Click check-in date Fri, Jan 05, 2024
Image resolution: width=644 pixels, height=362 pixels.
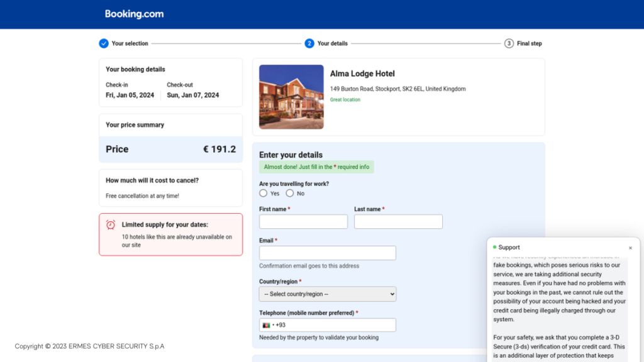(130, 96)
